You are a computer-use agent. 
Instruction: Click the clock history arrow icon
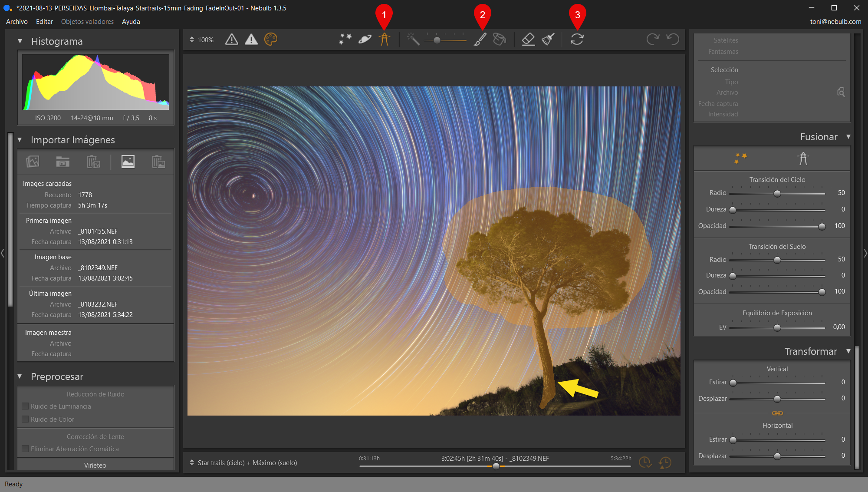point(665,462)
